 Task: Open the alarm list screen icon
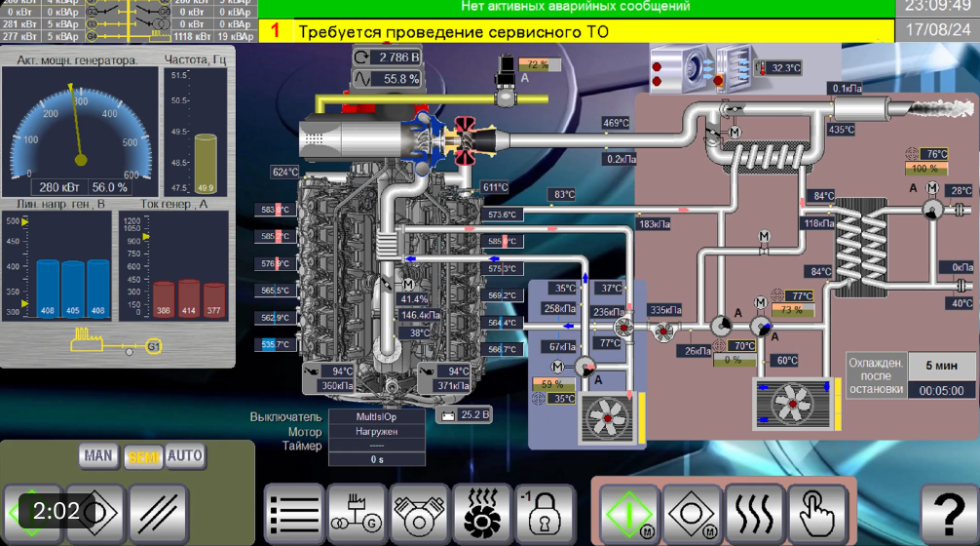[294, 514]
